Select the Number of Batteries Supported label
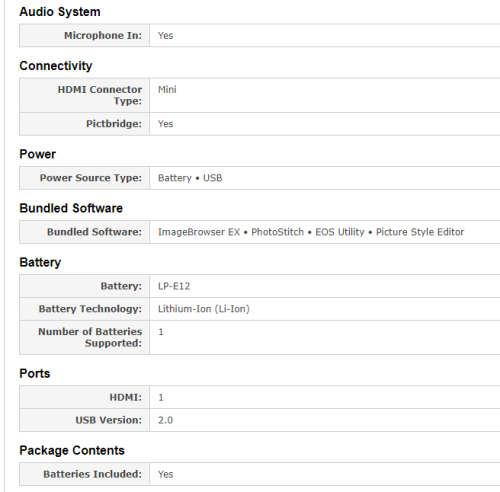Viewport: 500px width, 492px height. click(90, 337)
